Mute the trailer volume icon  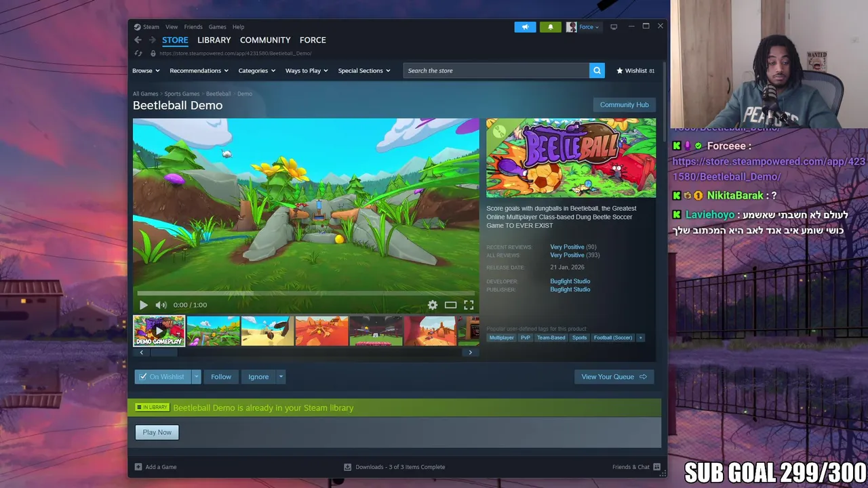[x=161, y=305]
